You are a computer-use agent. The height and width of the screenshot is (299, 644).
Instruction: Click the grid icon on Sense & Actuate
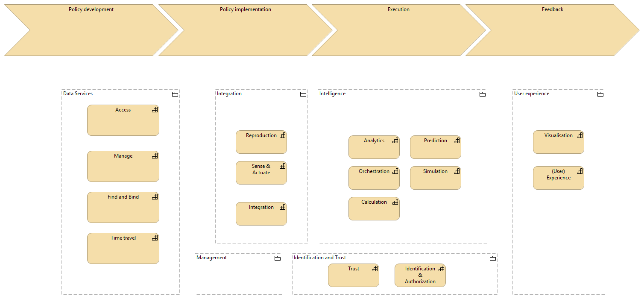pos(284,167)
